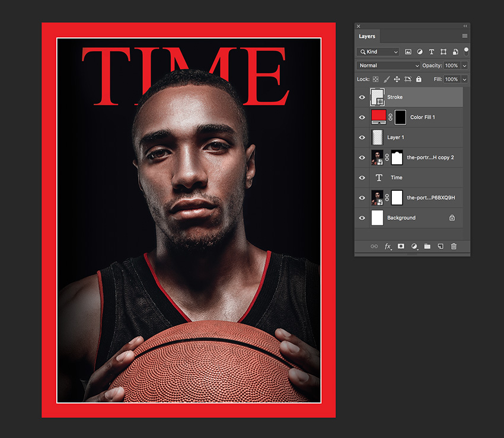Enable lock transparent pixels

coord(377,79)
